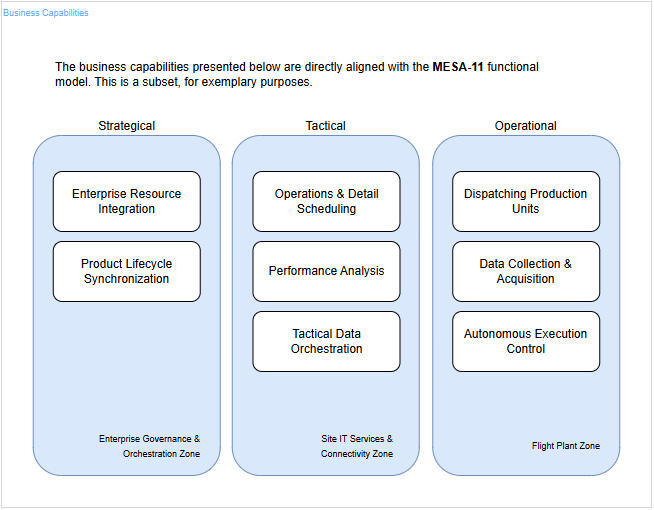Click the Tactical Data Orchestration box
This screenshot has width=654, height=510.
[x=326, y=341]
